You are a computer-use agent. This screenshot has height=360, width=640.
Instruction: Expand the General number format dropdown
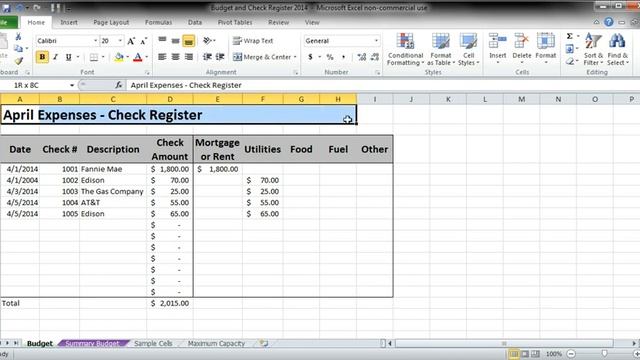(x=376, y=41)
